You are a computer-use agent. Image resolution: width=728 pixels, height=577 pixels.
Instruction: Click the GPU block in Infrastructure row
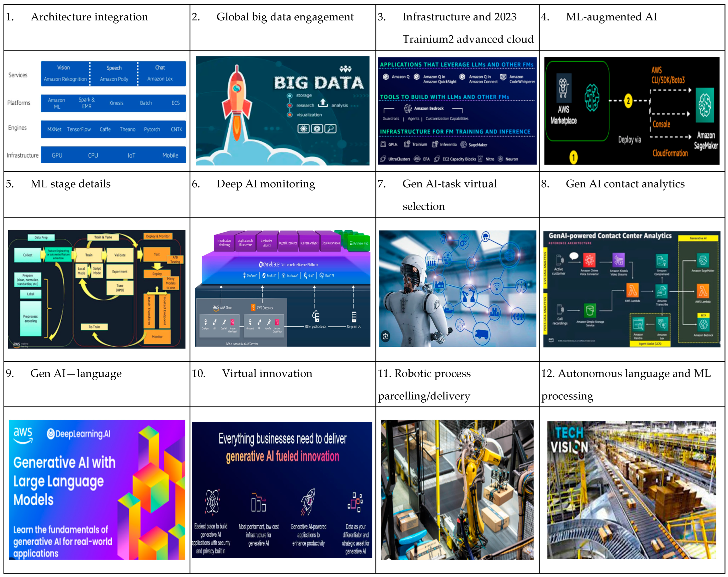(57, 155)
